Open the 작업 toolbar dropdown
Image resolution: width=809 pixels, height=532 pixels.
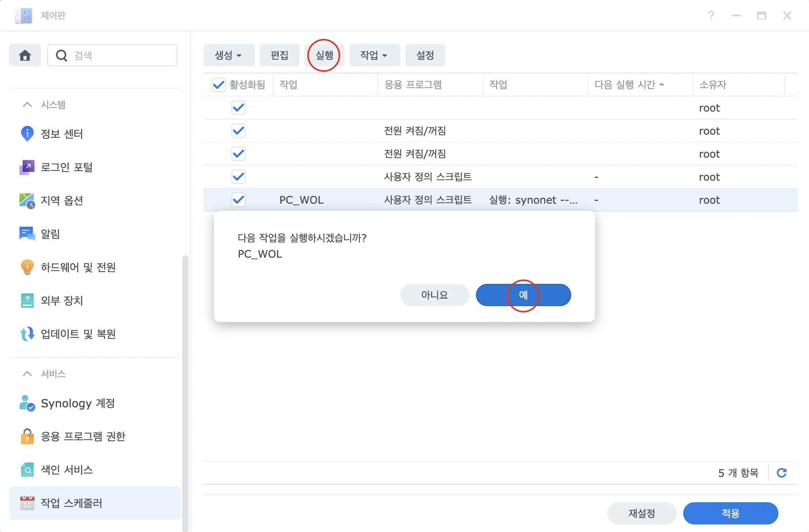(x=374, y=55)
